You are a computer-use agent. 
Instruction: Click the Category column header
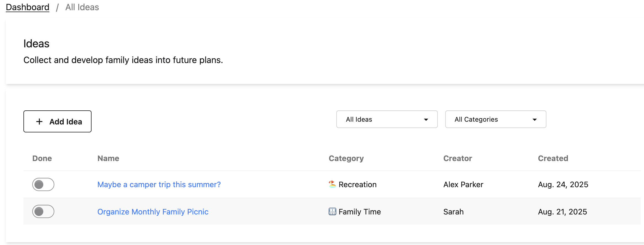346,158
